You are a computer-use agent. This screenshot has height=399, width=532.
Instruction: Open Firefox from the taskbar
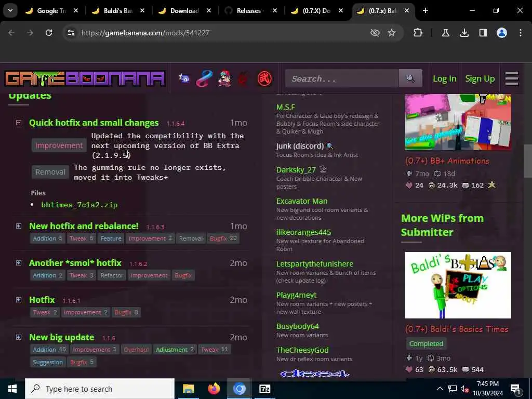(214, 389)
